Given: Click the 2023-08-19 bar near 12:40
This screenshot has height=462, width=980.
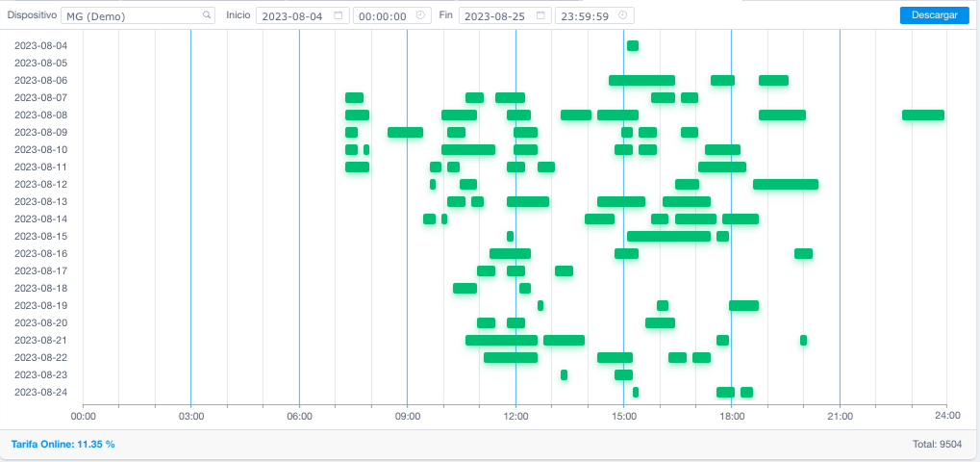Looking at the screenshot, I should pyautogui.click(x=540, y=305).
